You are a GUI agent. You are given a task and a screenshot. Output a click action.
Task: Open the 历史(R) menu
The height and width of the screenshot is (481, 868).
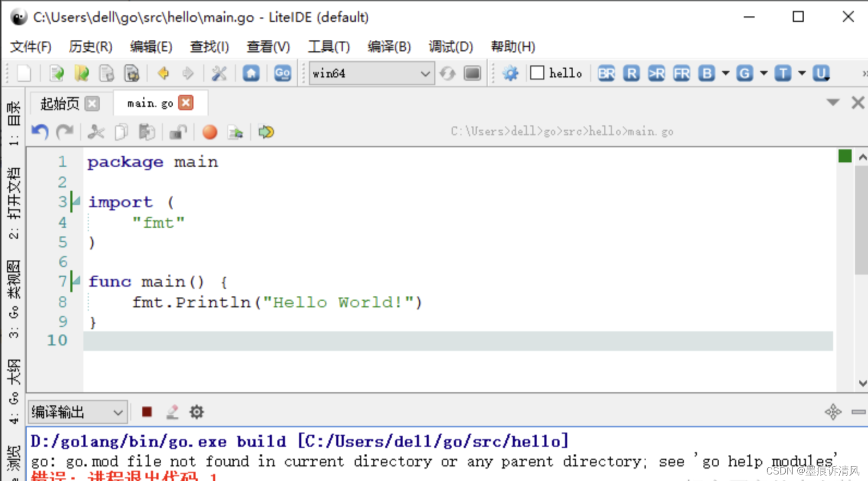point(90,47)
